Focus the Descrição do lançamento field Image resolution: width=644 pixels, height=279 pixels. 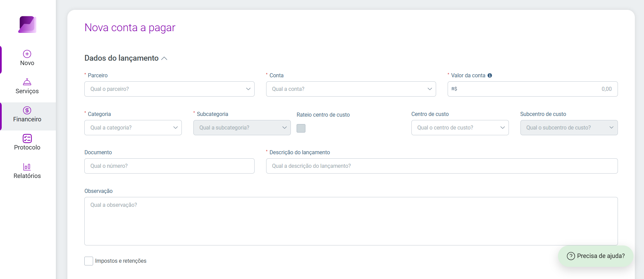442,166
